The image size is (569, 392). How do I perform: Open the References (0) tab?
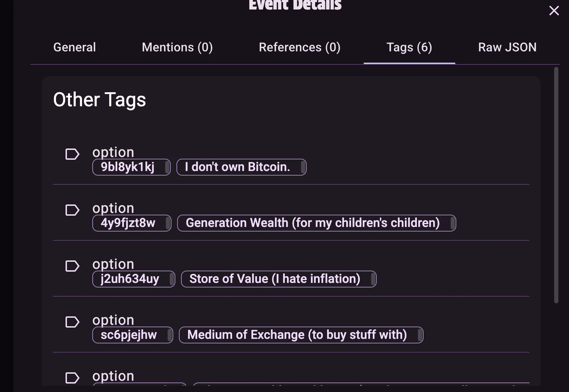[300, 47]
